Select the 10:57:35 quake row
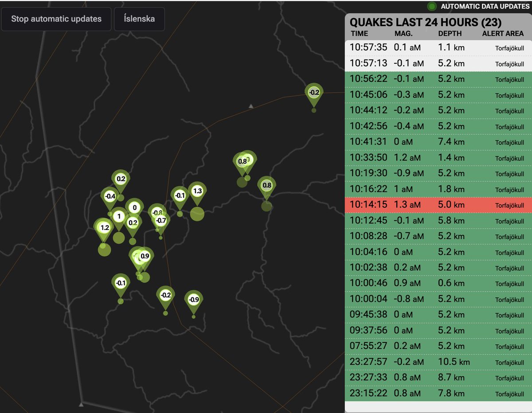 438,47
